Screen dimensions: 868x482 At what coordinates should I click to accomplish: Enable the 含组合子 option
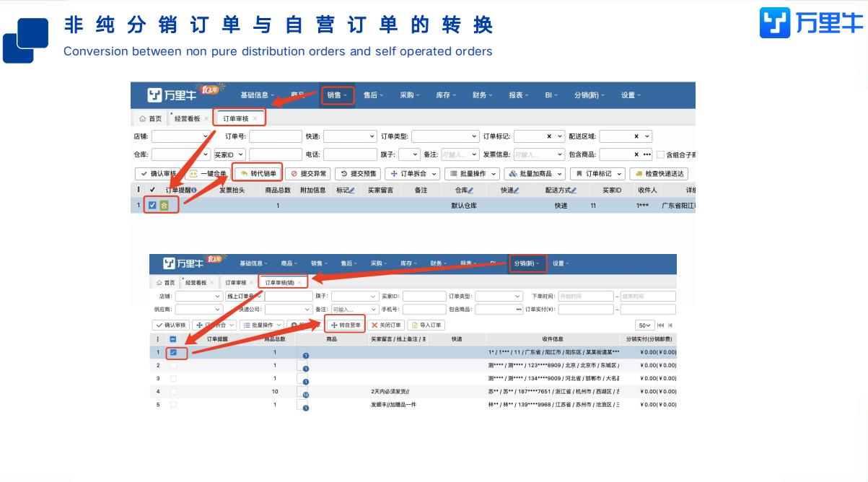(662, 154)
